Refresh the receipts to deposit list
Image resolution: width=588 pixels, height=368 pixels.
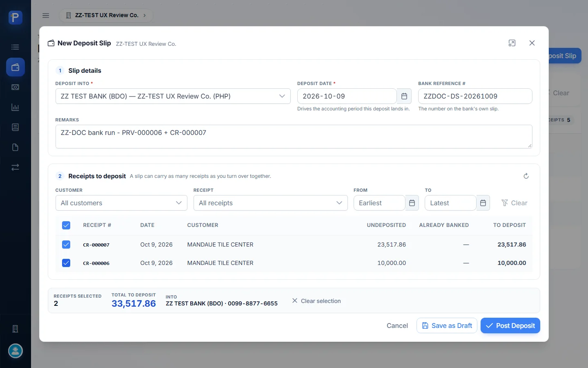click(526, 176)
